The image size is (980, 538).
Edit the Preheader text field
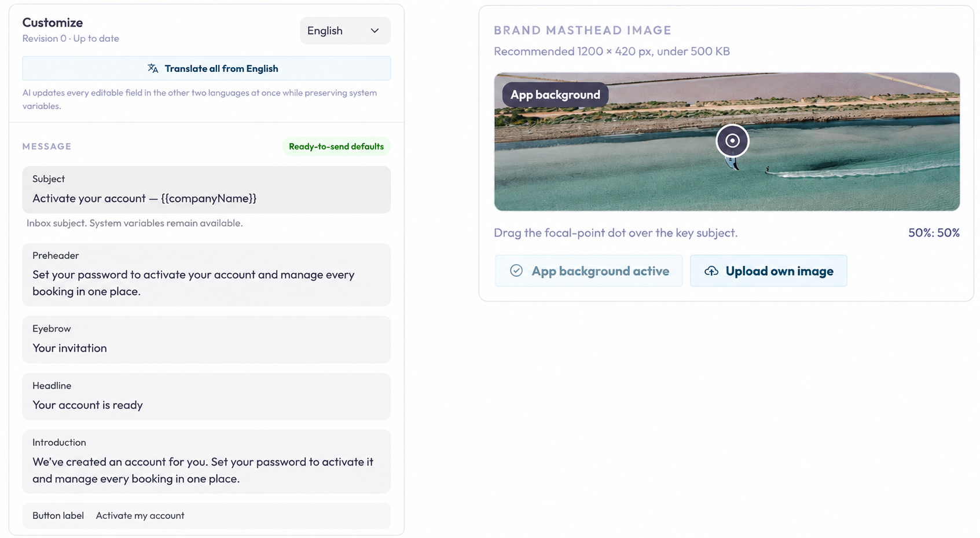(207, 275)
